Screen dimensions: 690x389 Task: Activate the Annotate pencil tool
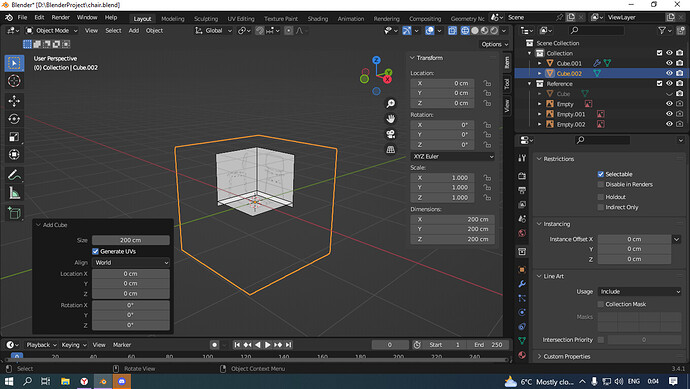coord(14,175)
